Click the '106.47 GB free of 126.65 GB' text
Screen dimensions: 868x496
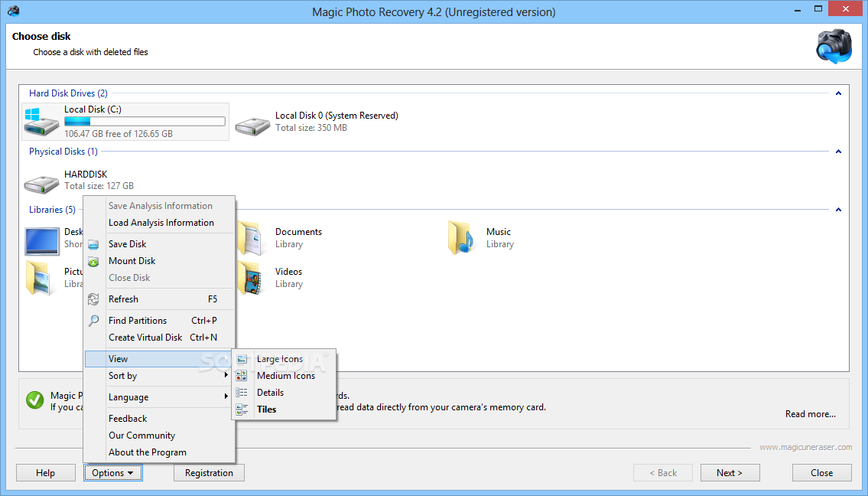[119, 133]
